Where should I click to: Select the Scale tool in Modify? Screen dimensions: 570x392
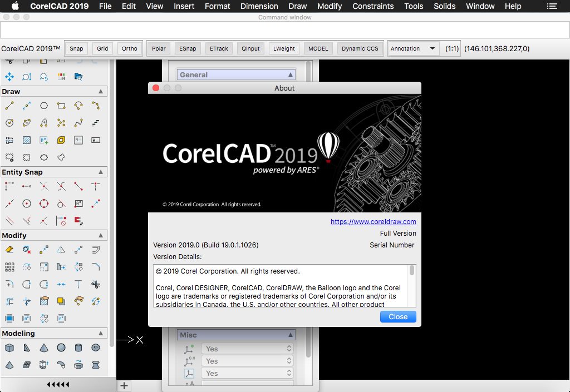click(44, 267)
